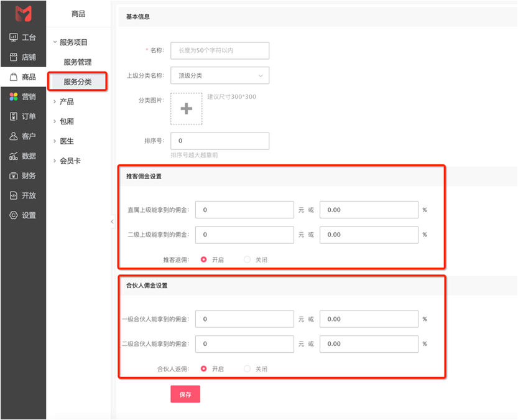Click the 合伙人佣金设置 section header
This screenshot has width=518, height=420.
pyautogui.click(x=147, y=286)
